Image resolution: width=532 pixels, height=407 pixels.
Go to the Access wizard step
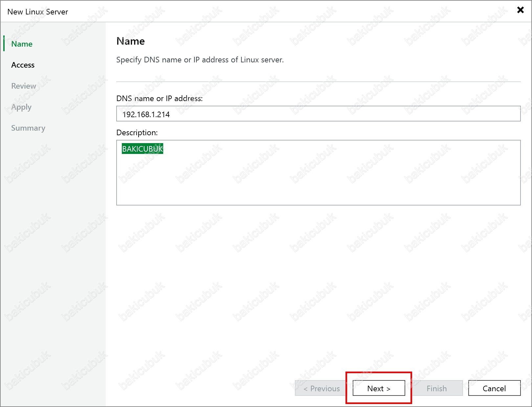click(x=23, y=65)
